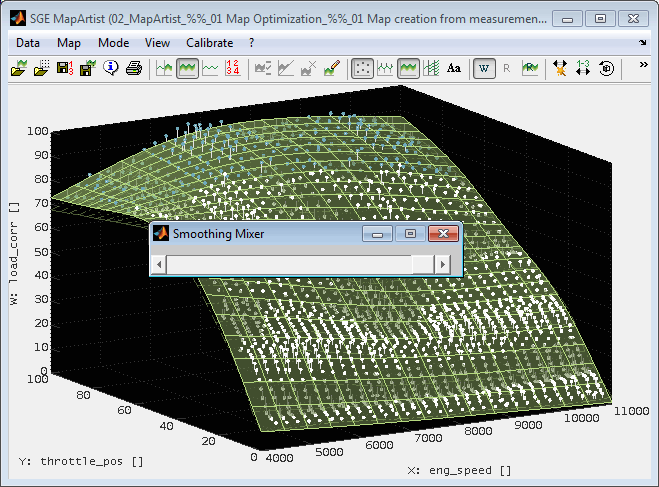Viewport: 659px width, 487px height.
Task: Click the 1-3 axis swap arrows icon
Action: [583, 68]
